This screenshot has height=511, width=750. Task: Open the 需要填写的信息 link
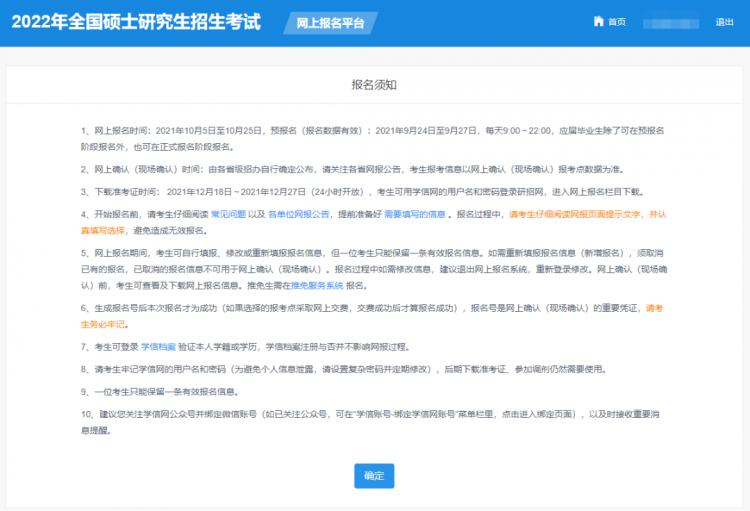point(415,214)
